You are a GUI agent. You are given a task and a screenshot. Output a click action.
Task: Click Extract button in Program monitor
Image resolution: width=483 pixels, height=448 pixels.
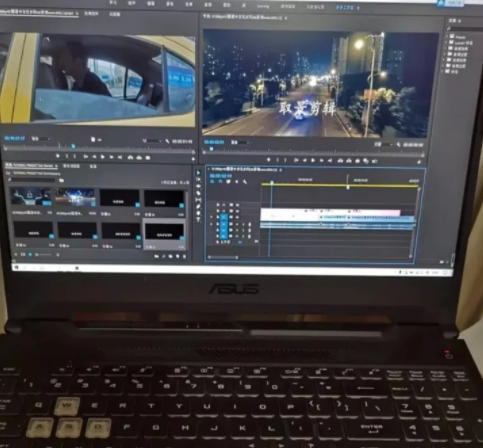pyautogui.click(x=349, y=161)
